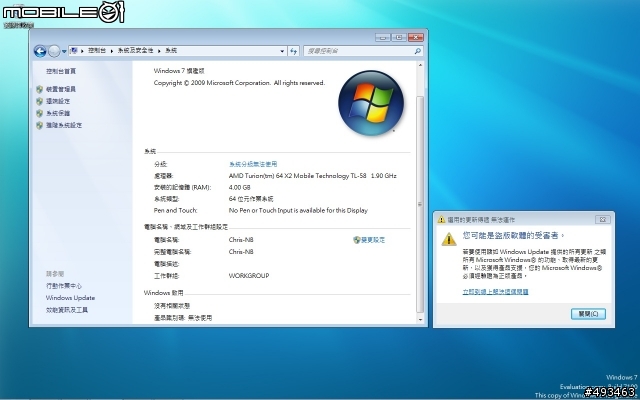Screen dimensions: 640x400
Task: Open 效能資訊及工具 in the left pane
Action: point(67,310)
